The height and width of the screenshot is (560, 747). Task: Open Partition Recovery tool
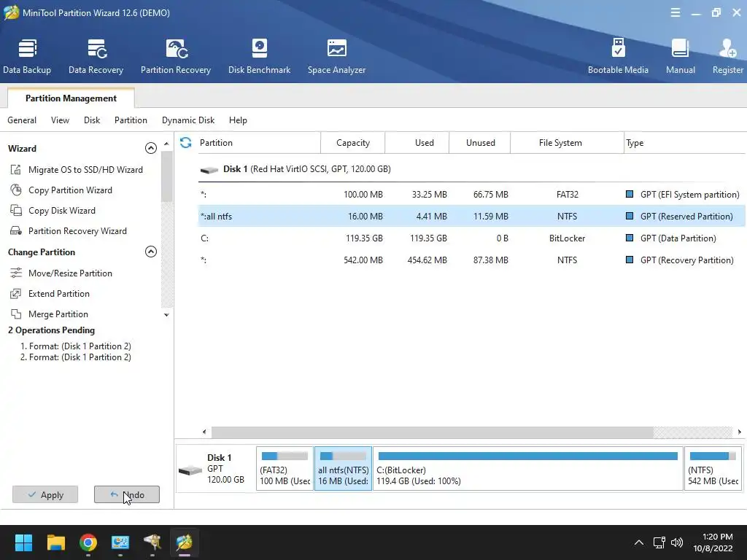[x=176, y=57]
